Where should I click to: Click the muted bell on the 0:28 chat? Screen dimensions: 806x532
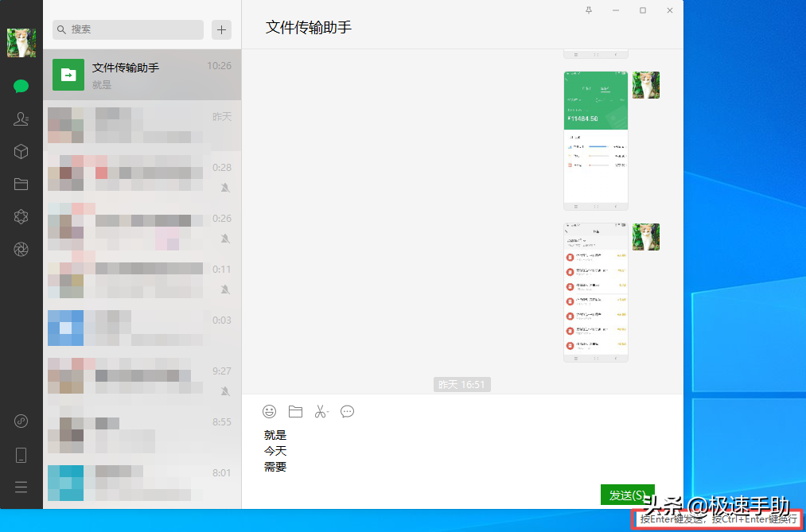click(225, 188)
